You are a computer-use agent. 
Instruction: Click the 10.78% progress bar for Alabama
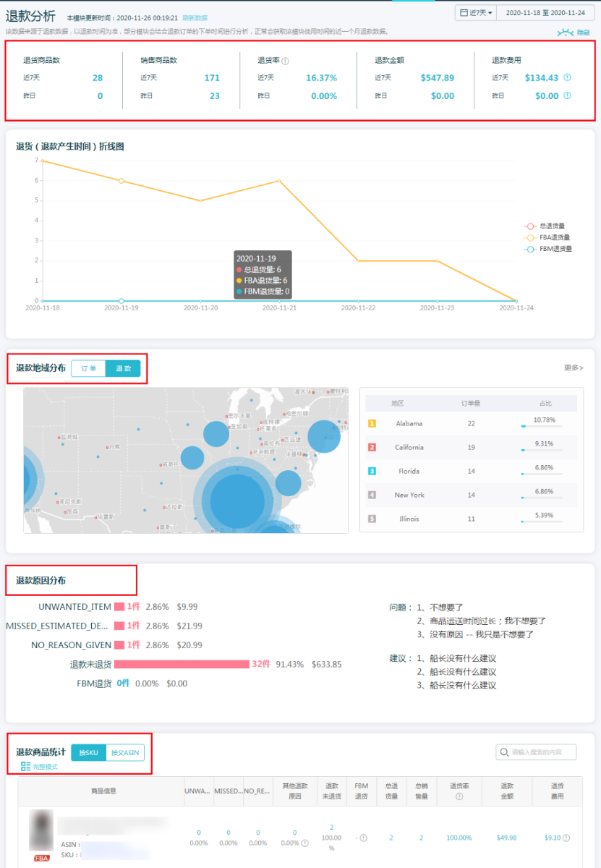click(542, 426)
